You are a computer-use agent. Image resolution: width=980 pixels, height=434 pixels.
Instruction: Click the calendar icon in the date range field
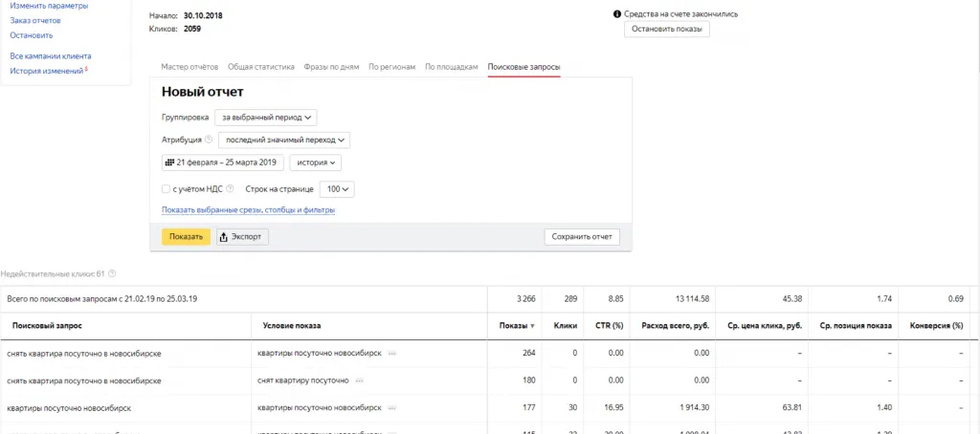[x=168, y=163]
